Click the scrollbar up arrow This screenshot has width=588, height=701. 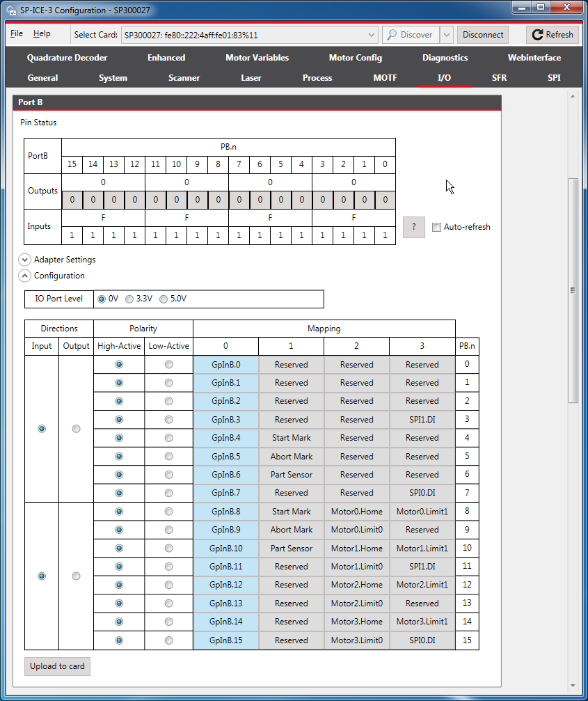tap(573, 96)
